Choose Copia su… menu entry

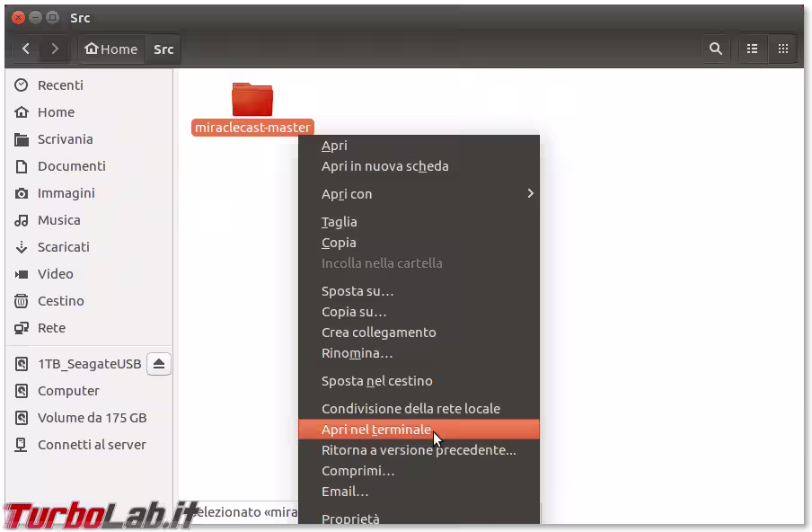point(419,312)
